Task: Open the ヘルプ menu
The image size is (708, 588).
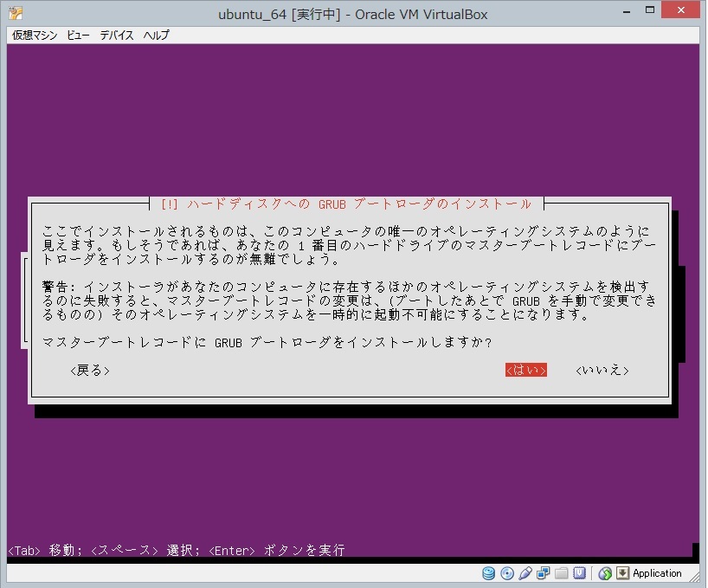Action: point(157,36)
